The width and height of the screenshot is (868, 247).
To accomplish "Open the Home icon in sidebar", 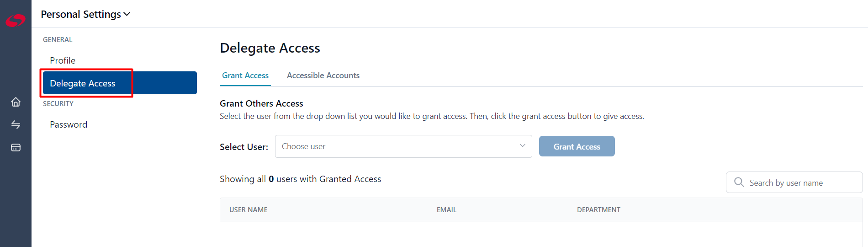I will pyautogui.click(x=16, y=102).
